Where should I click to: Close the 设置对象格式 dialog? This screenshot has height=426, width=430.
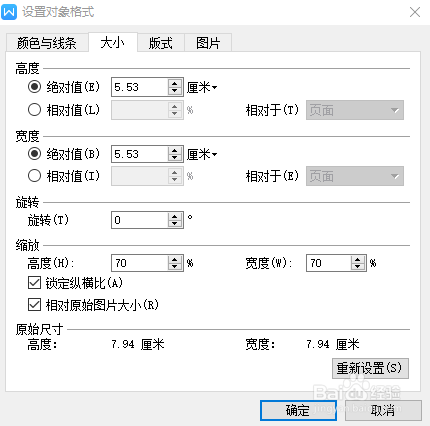tap(415, 12)
